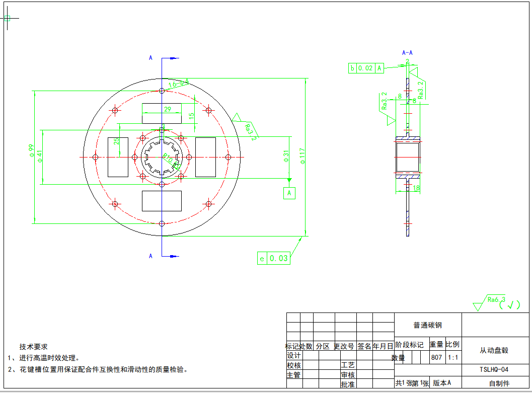Select the b 0.02 A tolerance frame
This screenshot has height=393, width=532.
[366, 68]
